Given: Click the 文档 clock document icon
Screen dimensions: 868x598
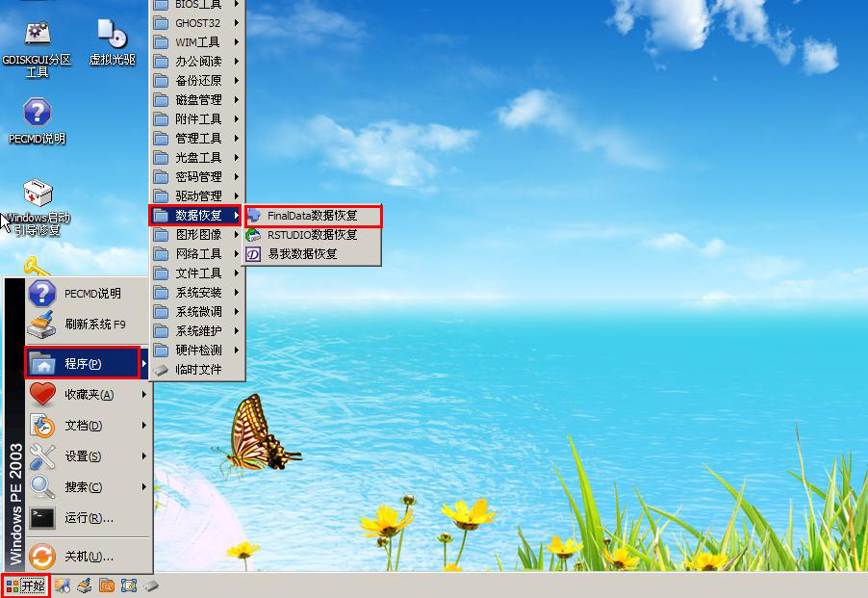Looking at the screenshot, I should (x=42, y=426).
